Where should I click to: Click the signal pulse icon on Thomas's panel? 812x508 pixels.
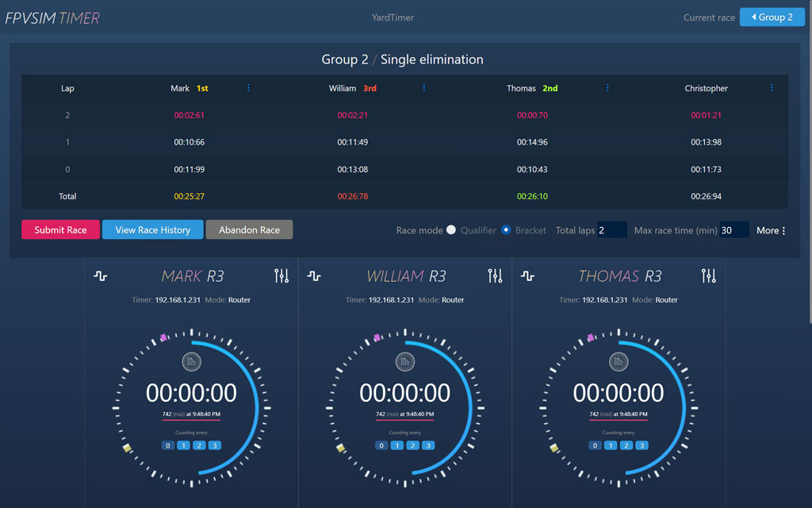click(x=528, y=275)
